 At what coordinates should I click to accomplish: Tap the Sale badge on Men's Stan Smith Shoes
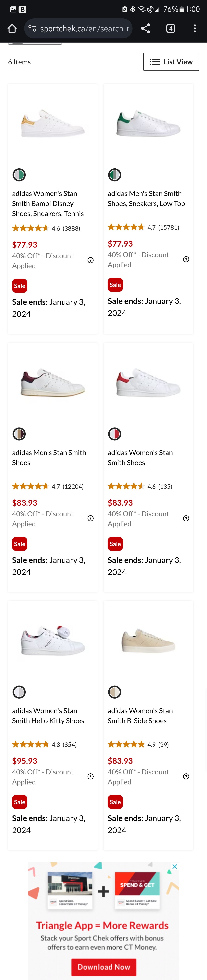click(x=19, y=544)
